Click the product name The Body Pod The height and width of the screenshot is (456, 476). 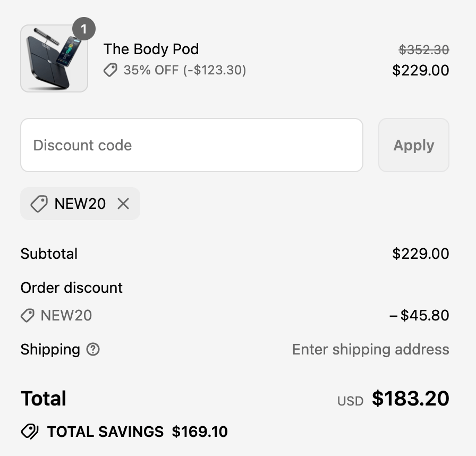[x=151, y=49]
